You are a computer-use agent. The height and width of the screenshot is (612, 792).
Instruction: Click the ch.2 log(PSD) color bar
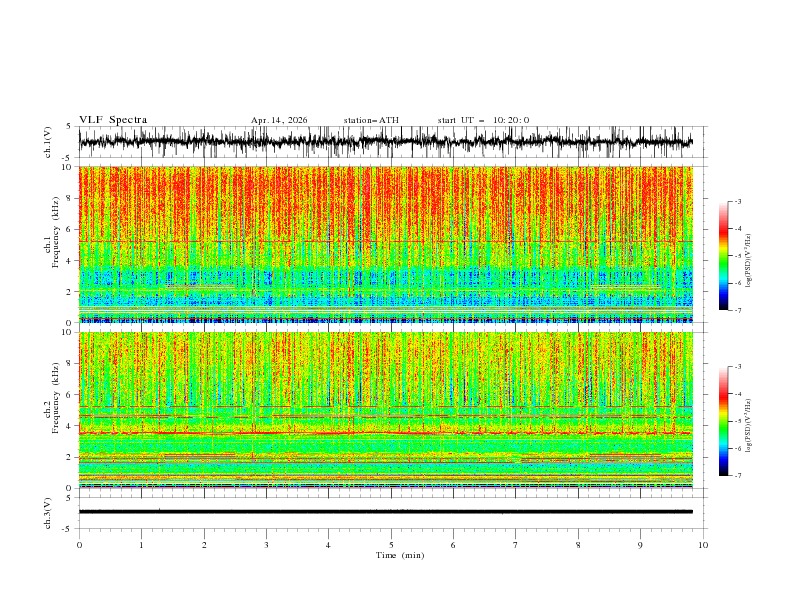724,421
